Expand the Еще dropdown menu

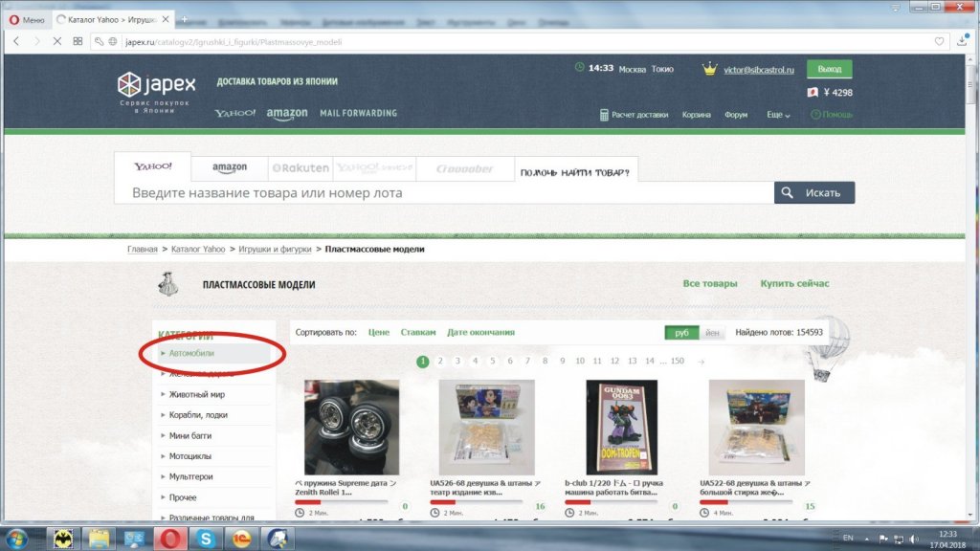(x=778, y=115)
